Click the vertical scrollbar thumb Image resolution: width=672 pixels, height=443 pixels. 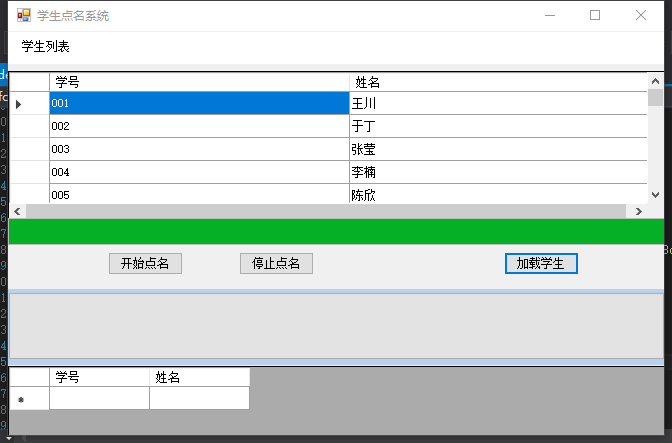click(x=655, y=98)
